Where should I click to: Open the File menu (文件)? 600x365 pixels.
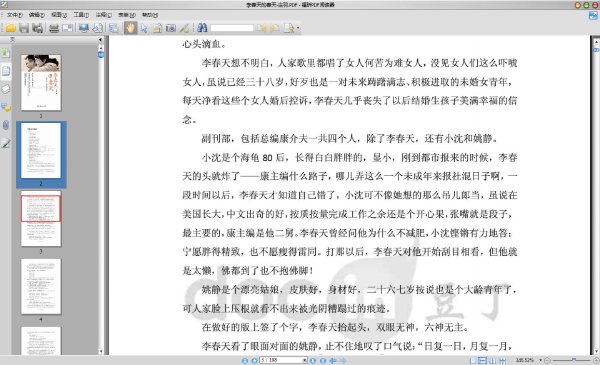[14, 15]
